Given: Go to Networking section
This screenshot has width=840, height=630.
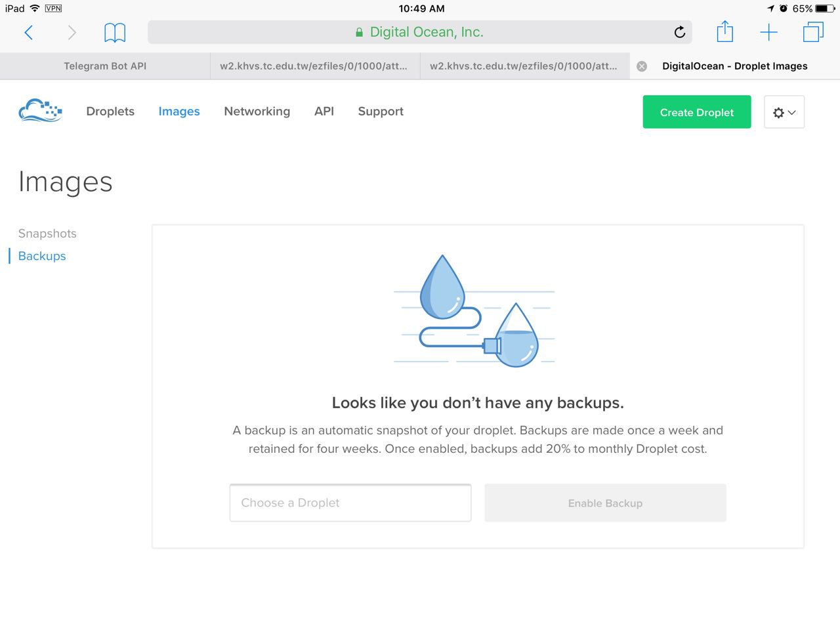Looking at the screenshot, I should 257,112.
